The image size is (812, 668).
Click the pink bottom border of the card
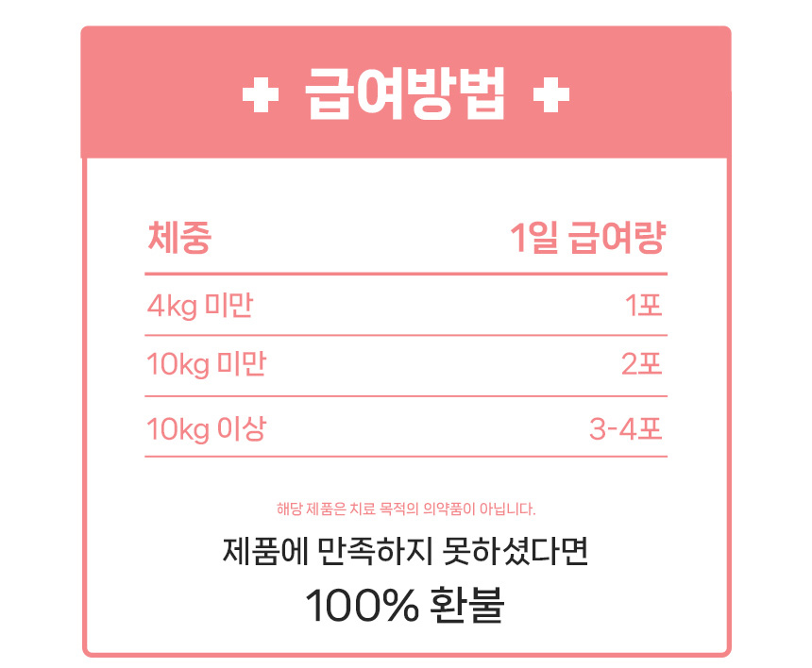coord(406,653)
